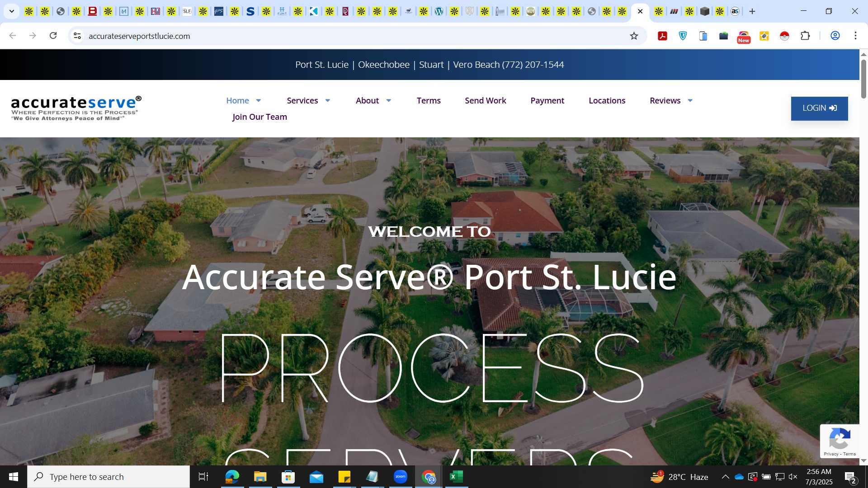868x488 pixels.
Task: Open a new browser tab
Action: tap(752, 11)
